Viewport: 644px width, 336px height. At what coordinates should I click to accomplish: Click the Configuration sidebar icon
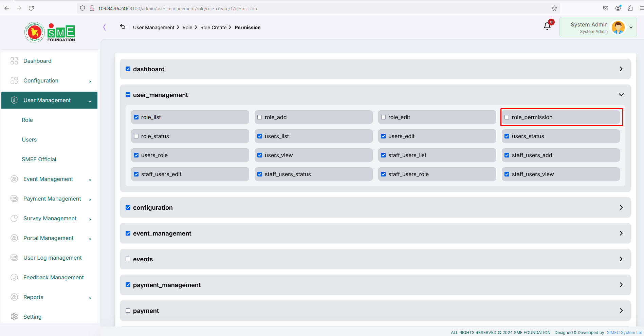14,80
